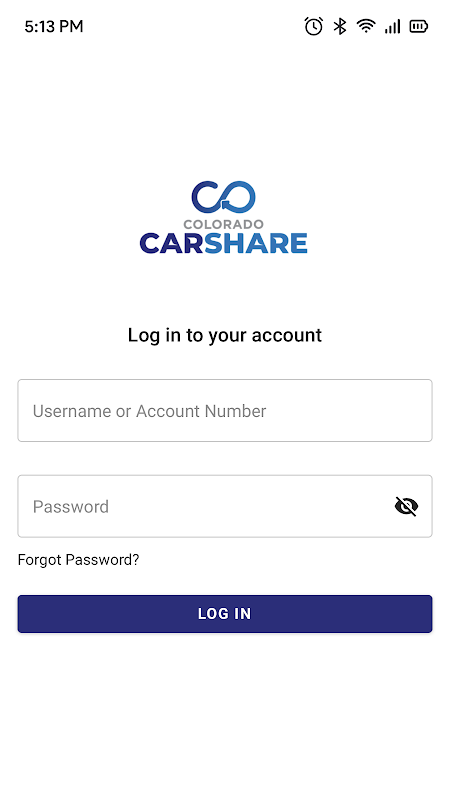This screenshot has width=450, height=800.
Task: Click the Username or Account Number field
Action: pyautogui.click(x=225, y=410)
